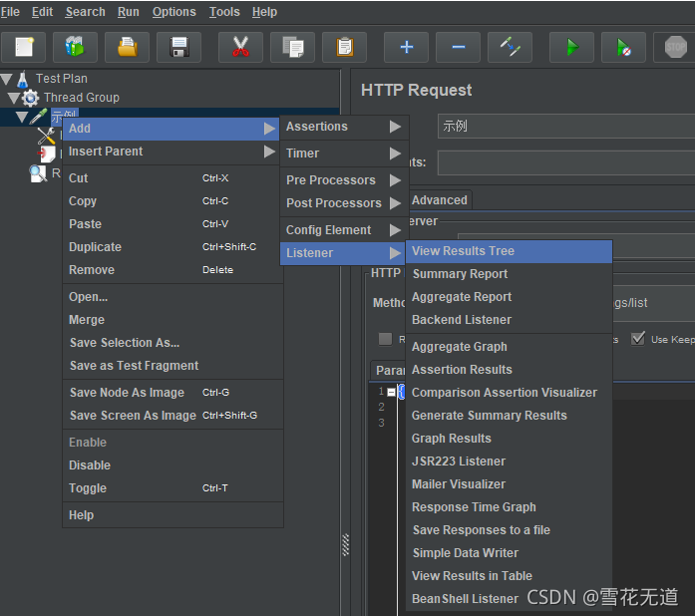Toggle the unchecked box below Method

click(x=385, y=339)
